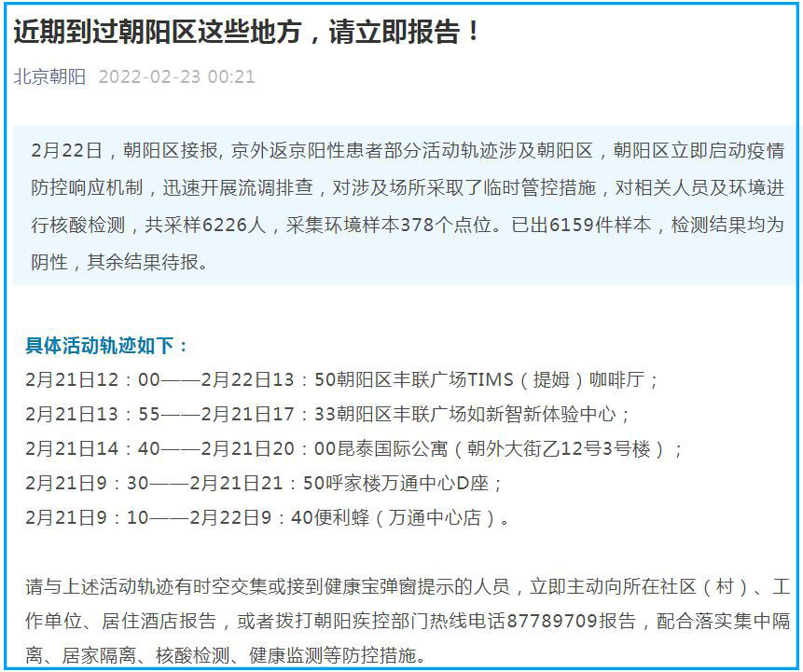Click the 具体活动轨迹如下 blue heading
The width and height of the screenshot is (803, 672).
click(107, 346)
